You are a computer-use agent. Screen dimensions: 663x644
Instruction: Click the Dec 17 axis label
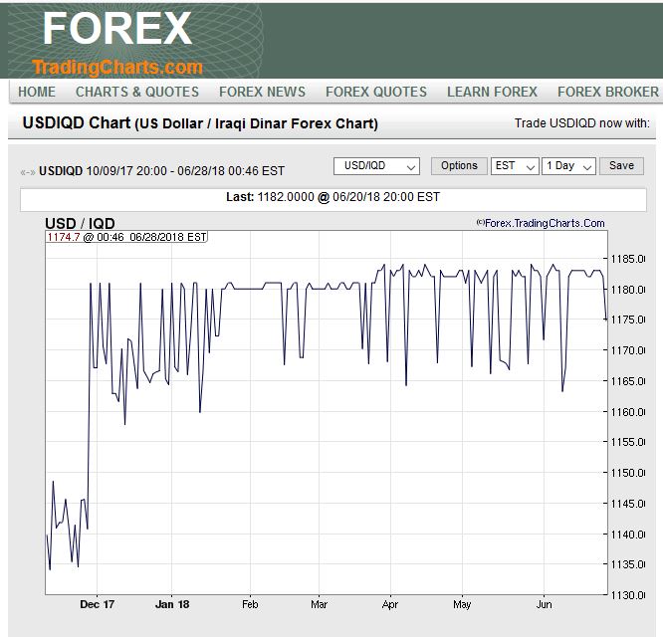click(98, 604)
